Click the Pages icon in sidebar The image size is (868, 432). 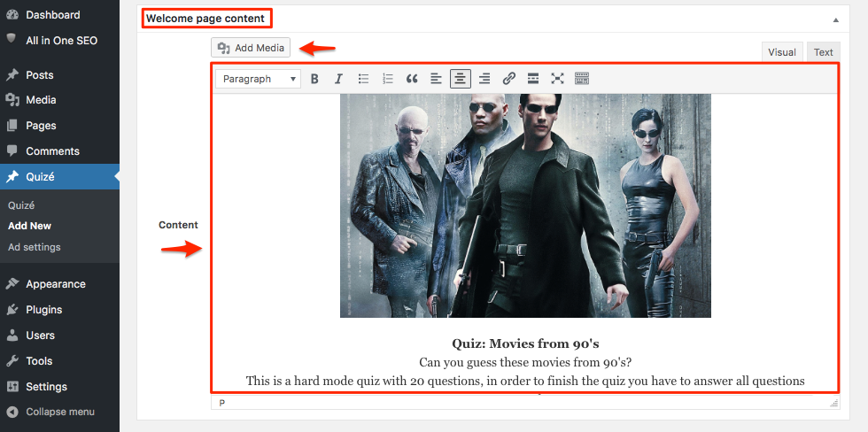click(x=12, y=126)
